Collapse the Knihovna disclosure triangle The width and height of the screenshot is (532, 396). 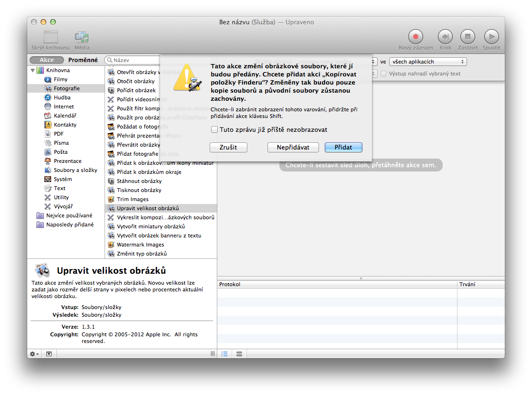pyautogui.click(x=33, y=71)
